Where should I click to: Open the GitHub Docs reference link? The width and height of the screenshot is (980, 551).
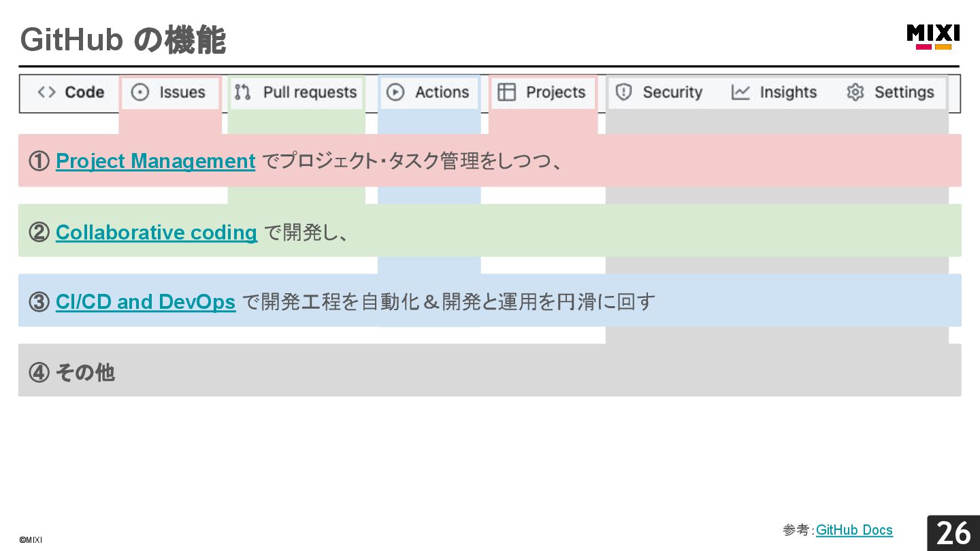click(x=854, y=530)
